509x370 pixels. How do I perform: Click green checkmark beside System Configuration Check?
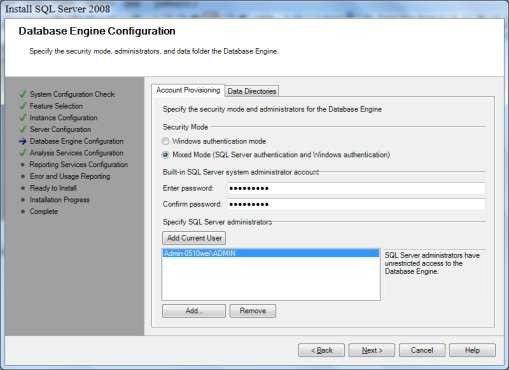click(x=23, y=94)
